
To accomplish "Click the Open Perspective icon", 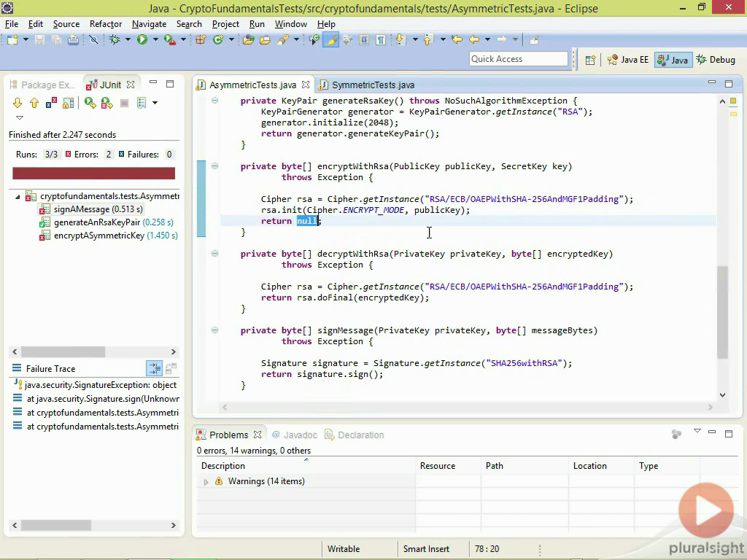I will pyautogui.click(x=590, y=60).
